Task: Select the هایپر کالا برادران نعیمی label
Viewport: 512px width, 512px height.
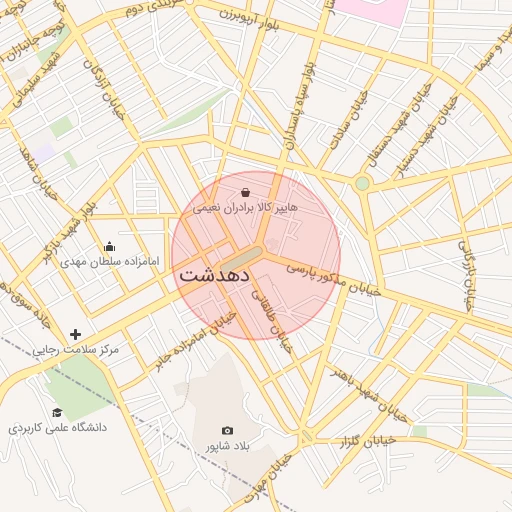Action: tap(245, 208)
